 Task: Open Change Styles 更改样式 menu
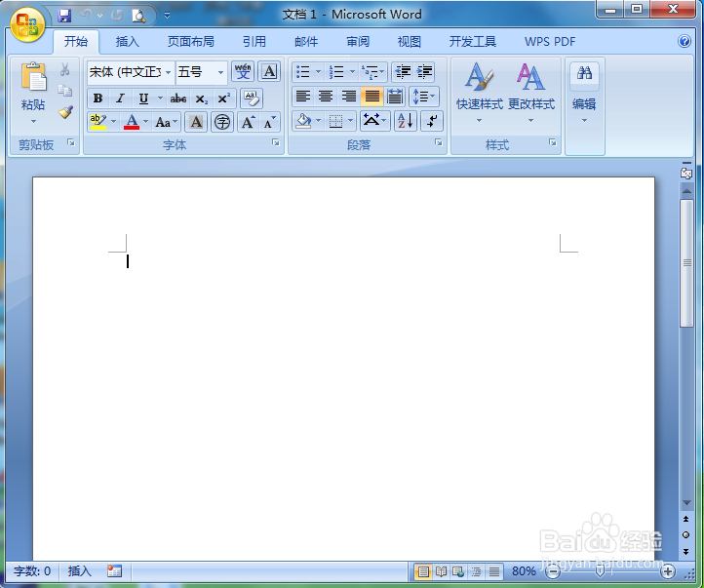531,92
